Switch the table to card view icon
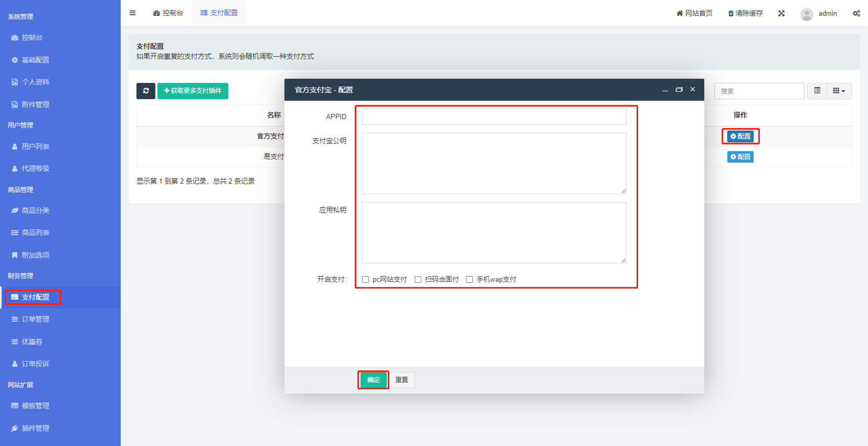This screenshot has width=868, height=446. [817, 91]
